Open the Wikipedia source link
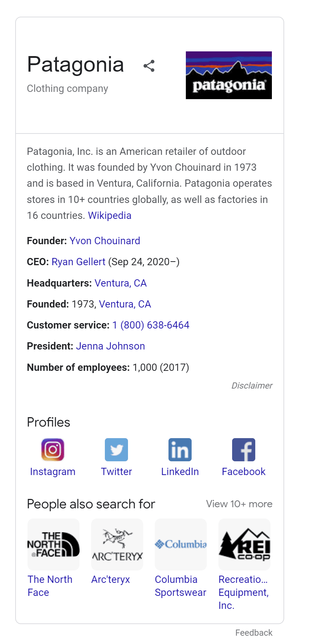The image size is (316, 644). pyautogui.click(x=110, y=216)
